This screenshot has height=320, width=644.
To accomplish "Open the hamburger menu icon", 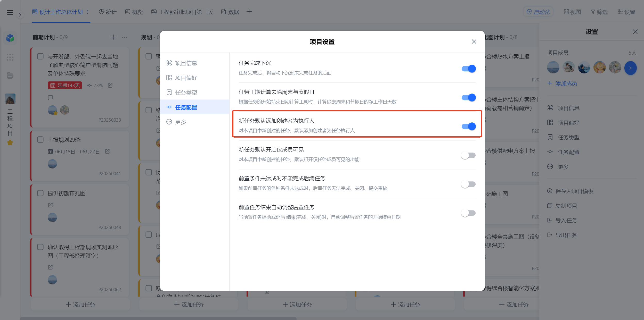I will point(10,12).
